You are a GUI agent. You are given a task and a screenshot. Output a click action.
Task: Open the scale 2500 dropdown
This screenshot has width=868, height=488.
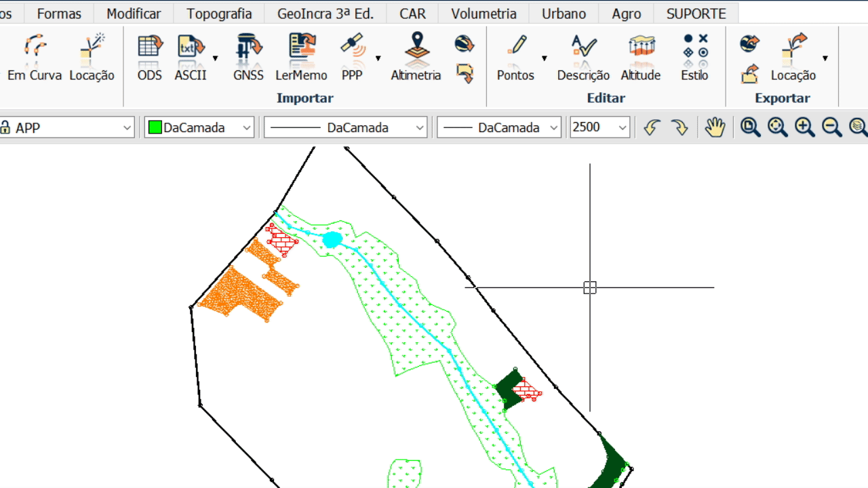[x=622, y=127]
